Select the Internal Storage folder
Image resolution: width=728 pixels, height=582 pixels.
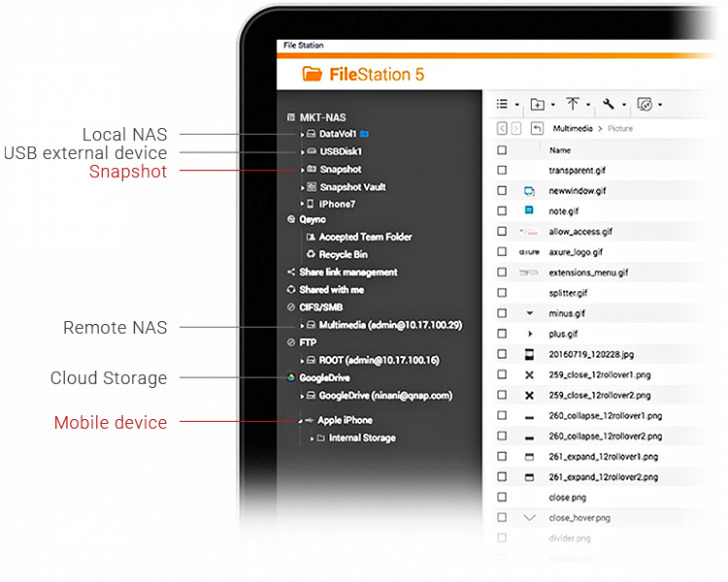pos(361,438)
